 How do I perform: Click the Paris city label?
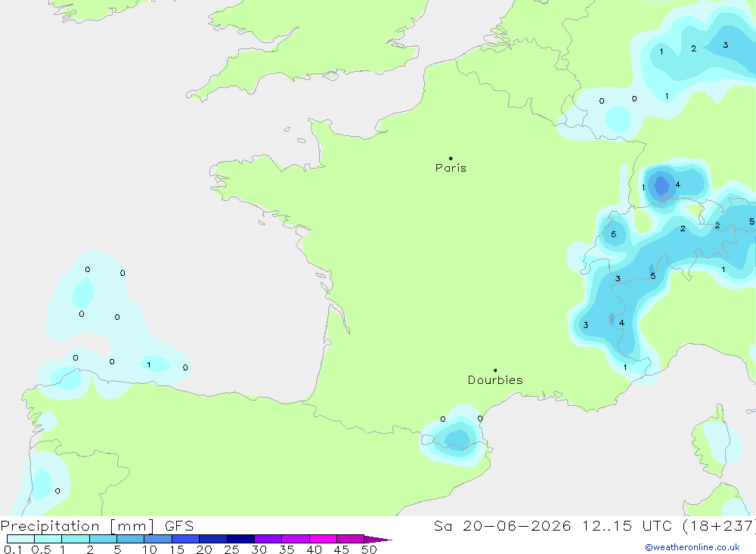coord(451,168)
